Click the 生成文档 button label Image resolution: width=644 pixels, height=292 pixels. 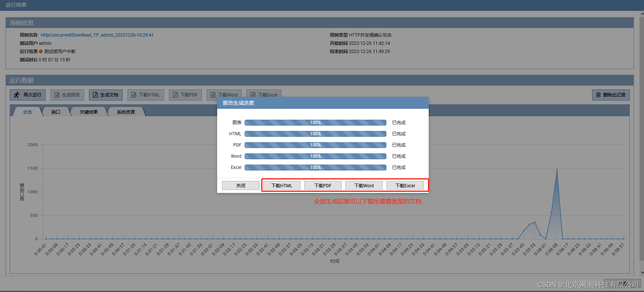(110, 95)
